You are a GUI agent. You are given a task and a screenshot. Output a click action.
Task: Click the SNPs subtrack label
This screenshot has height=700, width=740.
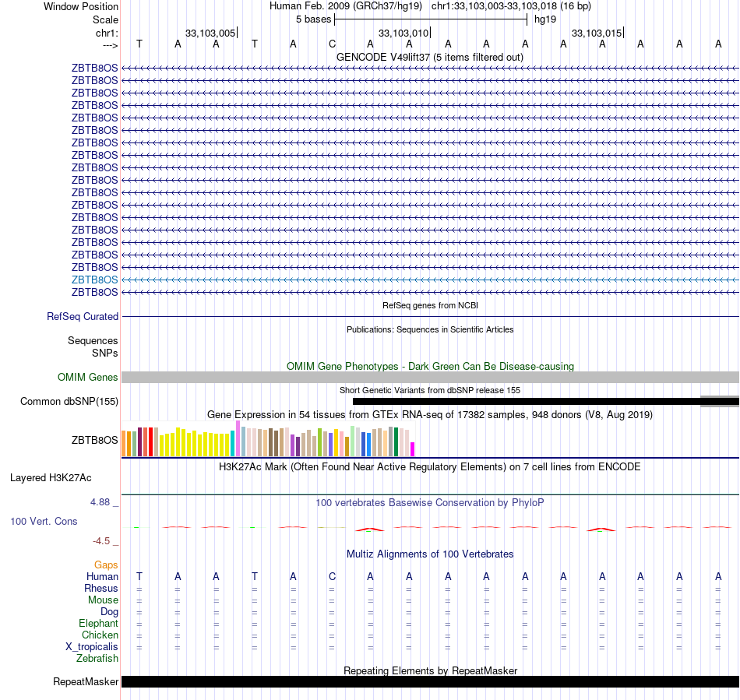point(105,353)
